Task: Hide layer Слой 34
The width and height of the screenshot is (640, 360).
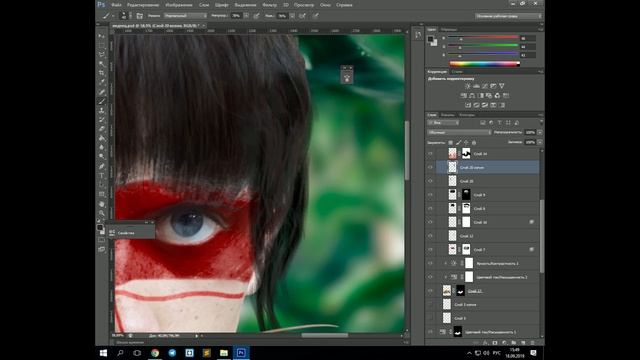Action: (x=430, y=153)
